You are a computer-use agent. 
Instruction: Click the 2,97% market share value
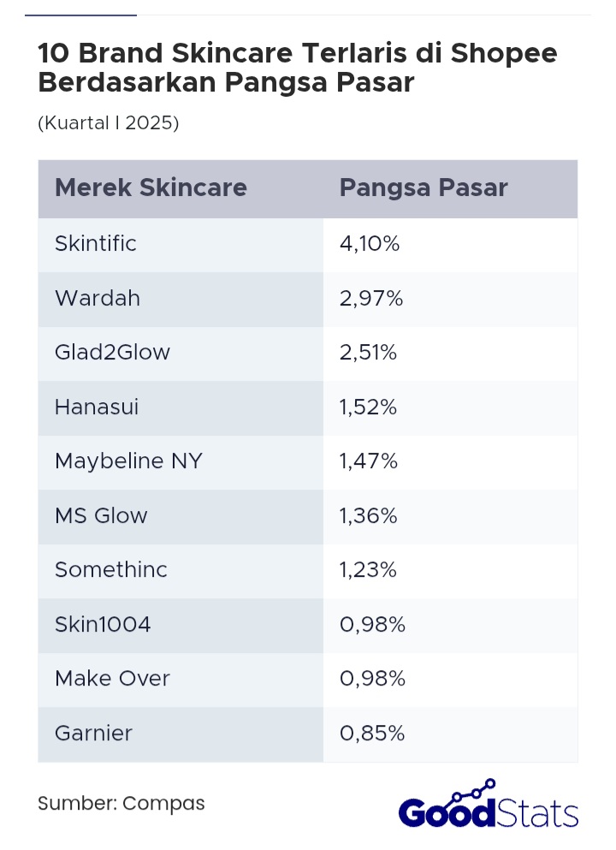pyautogui.click(x=370, y=298)
